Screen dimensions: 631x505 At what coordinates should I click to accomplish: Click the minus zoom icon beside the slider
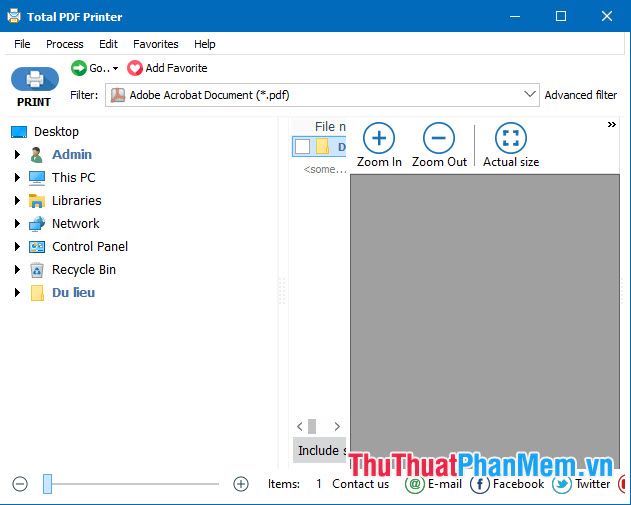(x=20, y=484)
